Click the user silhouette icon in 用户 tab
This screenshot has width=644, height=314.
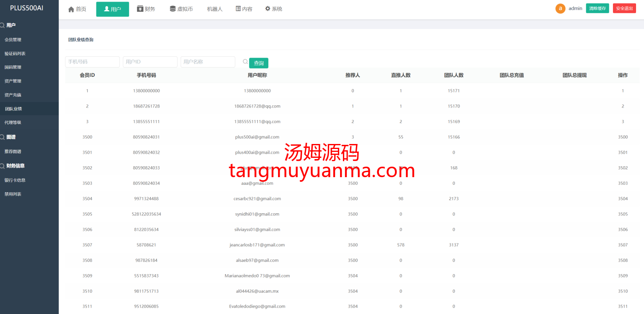[106, 9]
